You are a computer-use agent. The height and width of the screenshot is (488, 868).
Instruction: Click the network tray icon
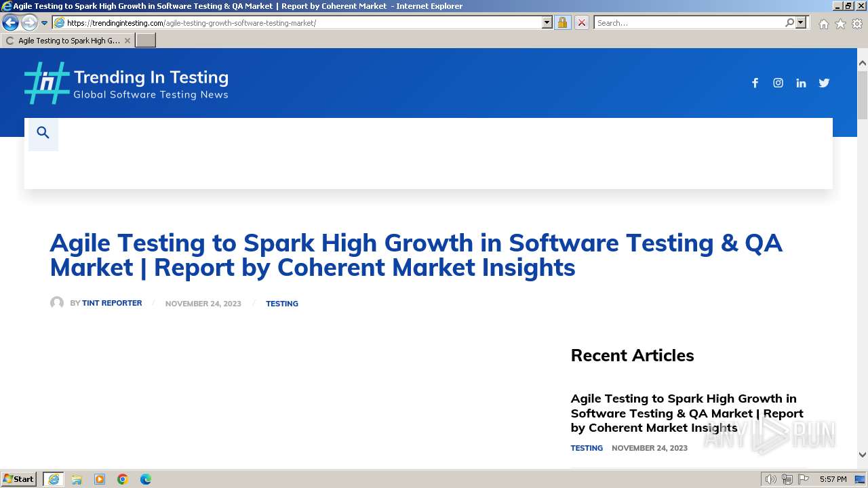coord(787,479)
